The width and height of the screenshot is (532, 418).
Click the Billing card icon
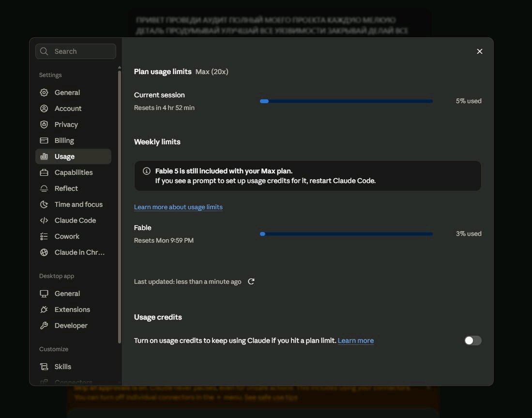coord(44,140)
